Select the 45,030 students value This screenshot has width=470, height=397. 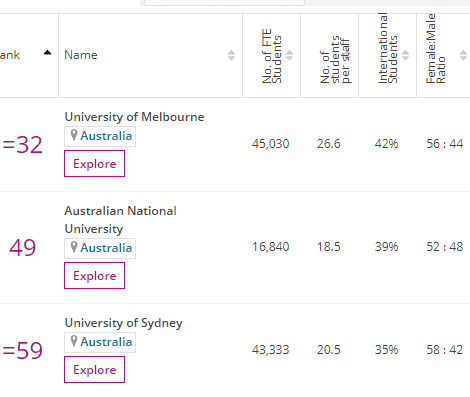click(x=271, y=144)
